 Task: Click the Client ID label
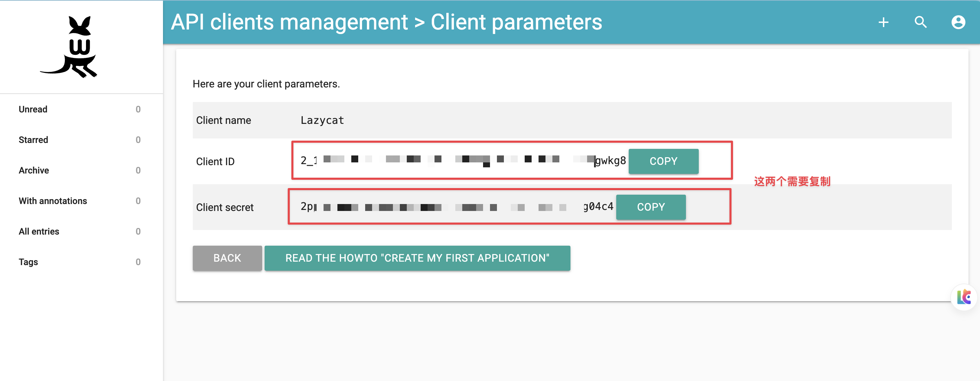coord(215,161)
